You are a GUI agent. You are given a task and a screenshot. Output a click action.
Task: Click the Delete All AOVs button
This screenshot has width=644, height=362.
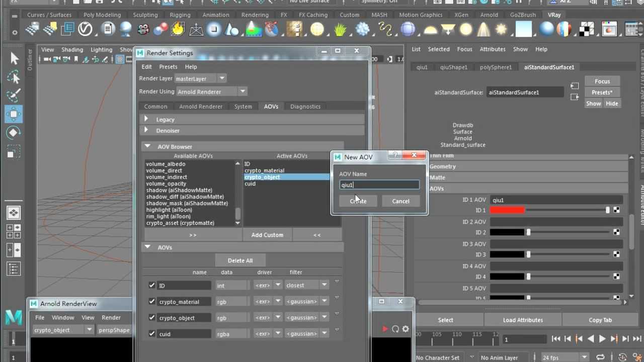point(240,260)
